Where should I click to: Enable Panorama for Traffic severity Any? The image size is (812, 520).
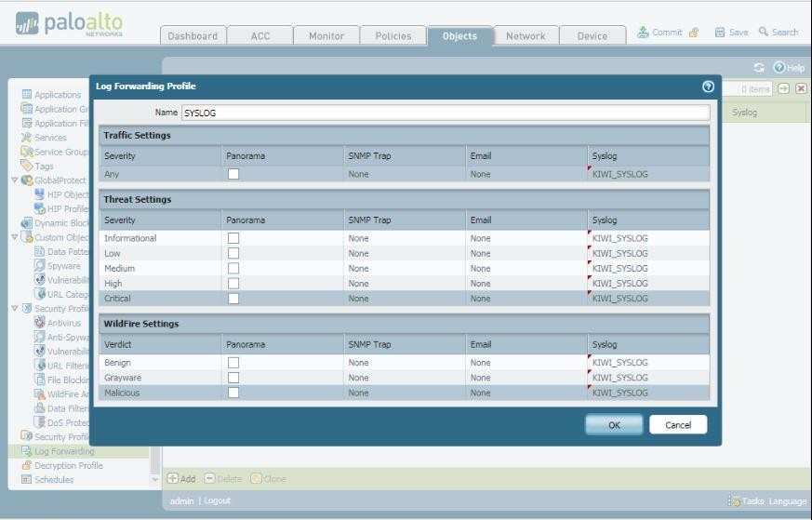click(x=233, y=174)
